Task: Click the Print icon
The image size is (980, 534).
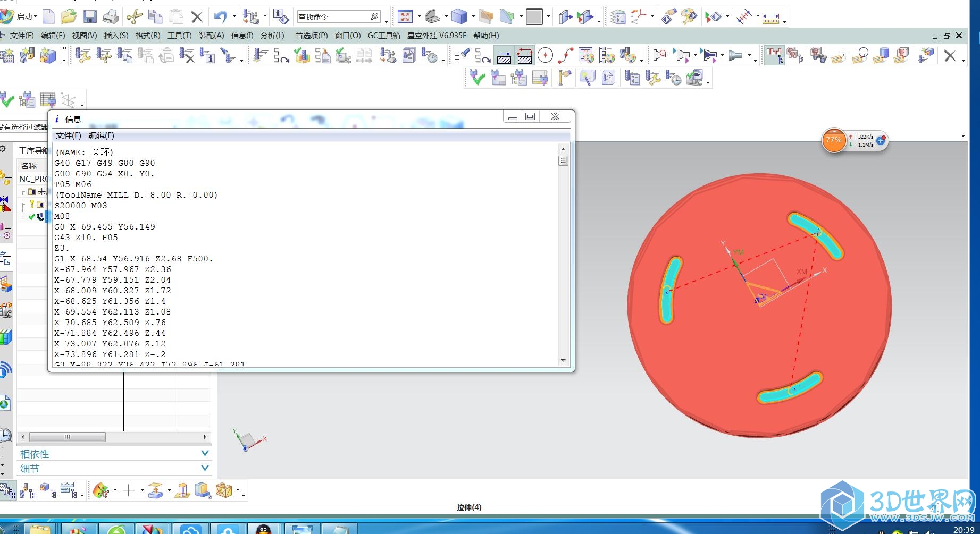Action: tap(111, 16)
